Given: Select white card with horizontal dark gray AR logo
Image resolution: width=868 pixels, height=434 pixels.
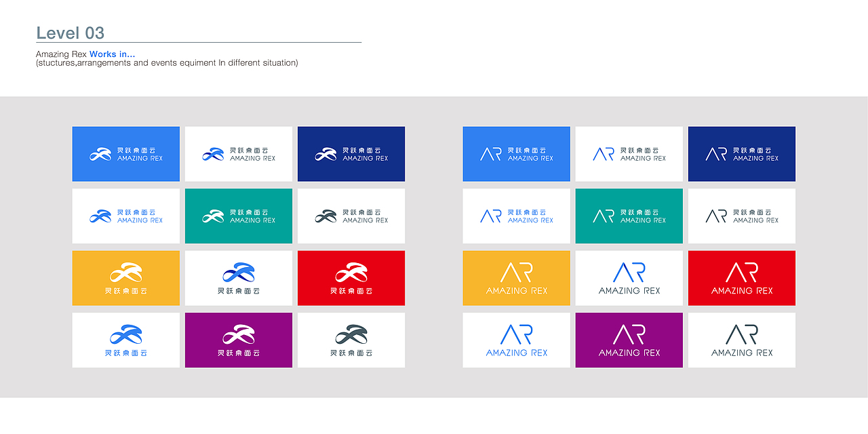Looking at the screenshot, I should 742,216.
